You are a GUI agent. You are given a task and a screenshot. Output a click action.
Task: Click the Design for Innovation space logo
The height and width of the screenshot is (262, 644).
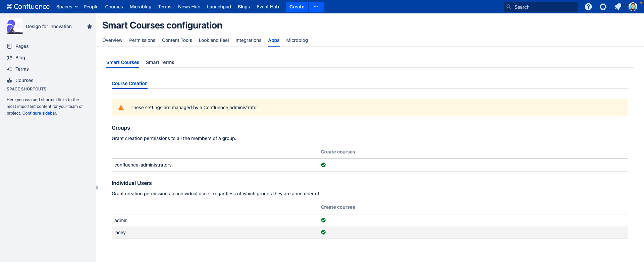(15, 26)
